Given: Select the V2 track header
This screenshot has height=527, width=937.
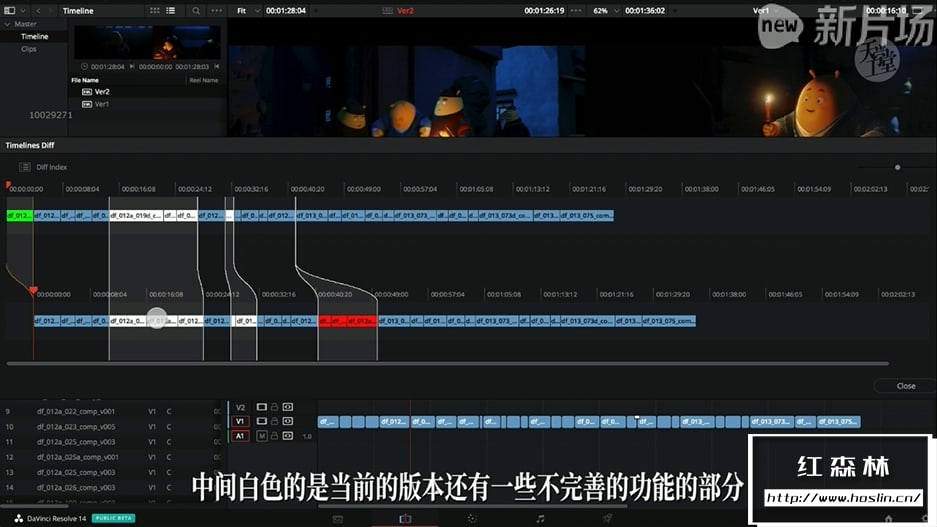Looking at the screenshot, I should (240, 407).
